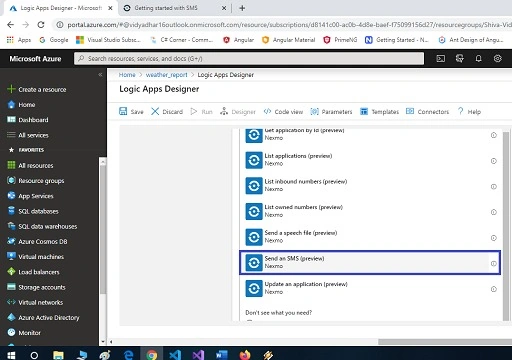
Task: Click the Azure search resources box
Action: (x=249, y=59)
